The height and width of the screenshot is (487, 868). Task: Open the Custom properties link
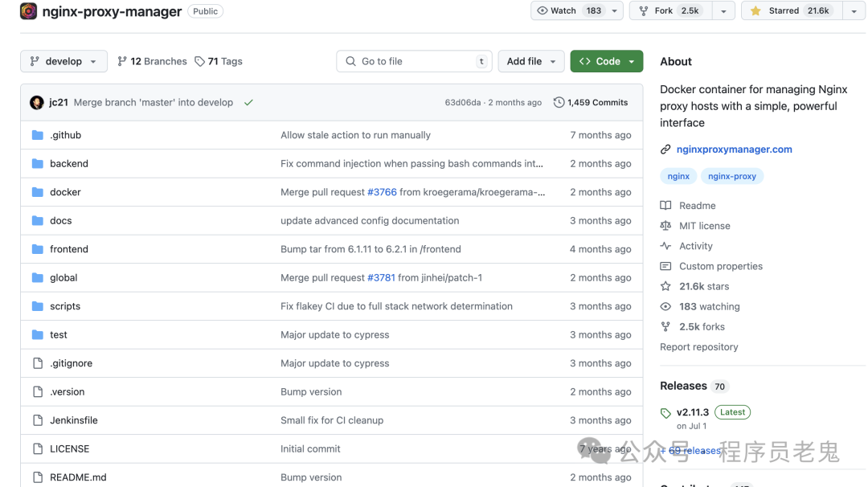(721, 266)
